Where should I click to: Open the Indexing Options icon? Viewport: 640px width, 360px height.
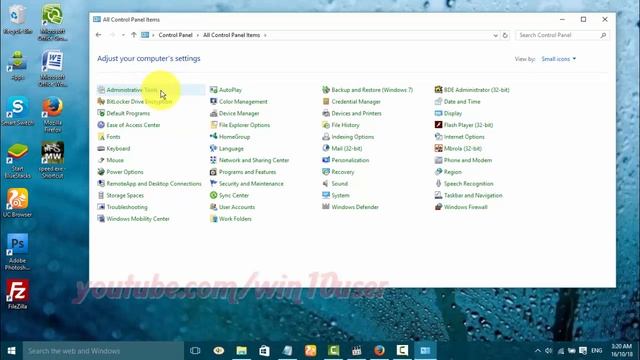(x=326, y=137)
